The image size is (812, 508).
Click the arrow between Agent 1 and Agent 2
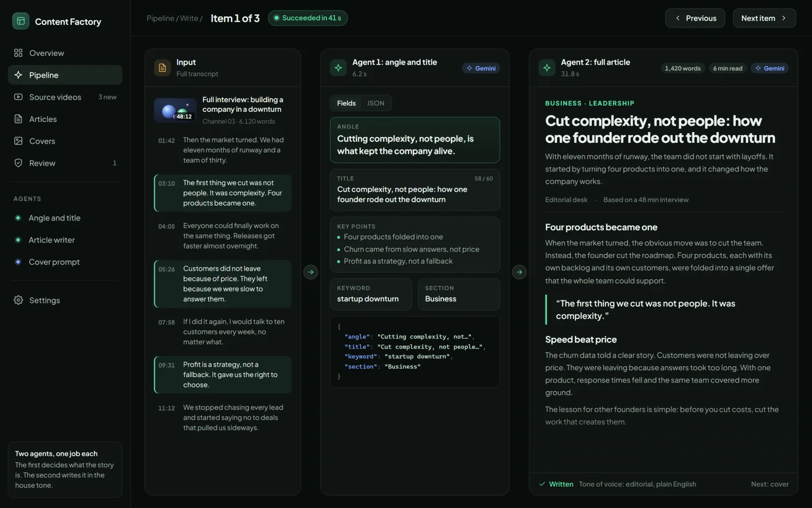click(519, 272)
